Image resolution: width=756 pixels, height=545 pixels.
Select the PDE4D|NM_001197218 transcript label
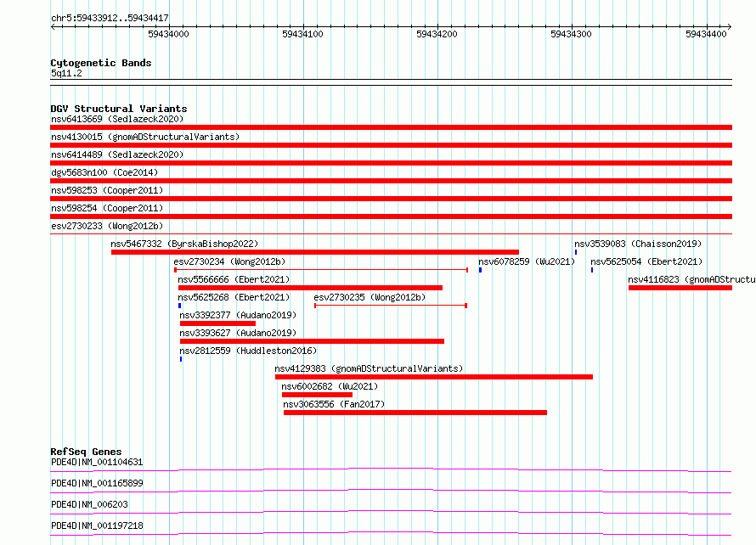click(97, 525)
